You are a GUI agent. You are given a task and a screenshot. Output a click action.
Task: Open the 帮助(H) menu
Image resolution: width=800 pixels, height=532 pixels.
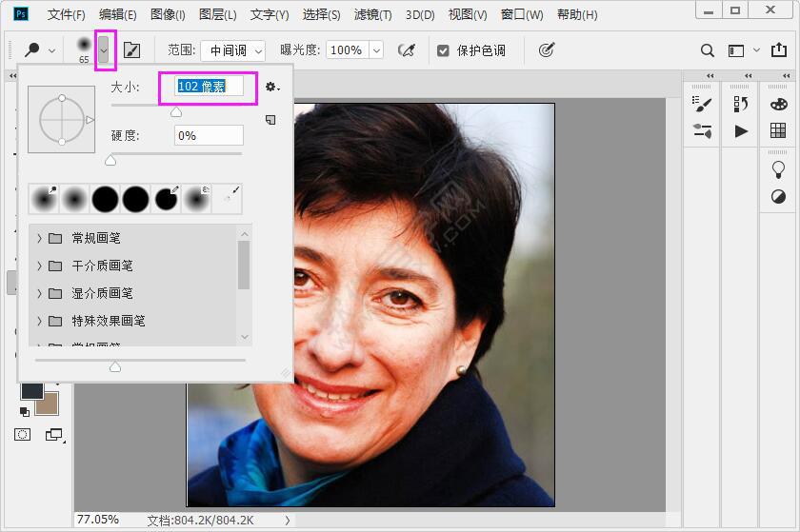(577, 14)
